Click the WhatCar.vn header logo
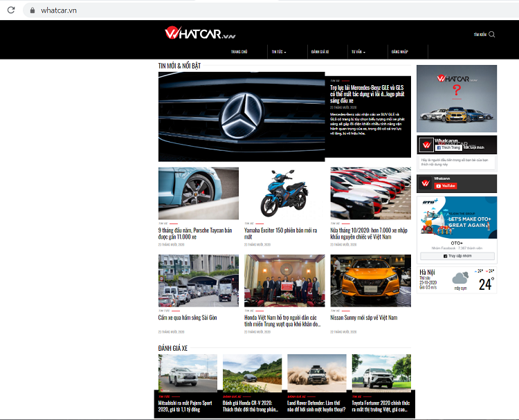This screenshot has width=519, height=420. tap(196, 33)
